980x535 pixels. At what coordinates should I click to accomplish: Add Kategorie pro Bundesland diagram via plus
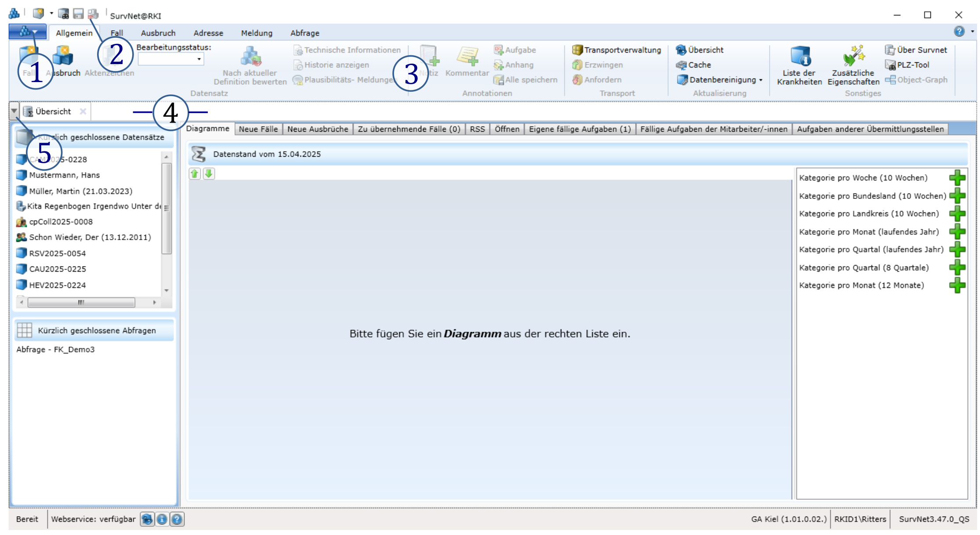point(957,196)
